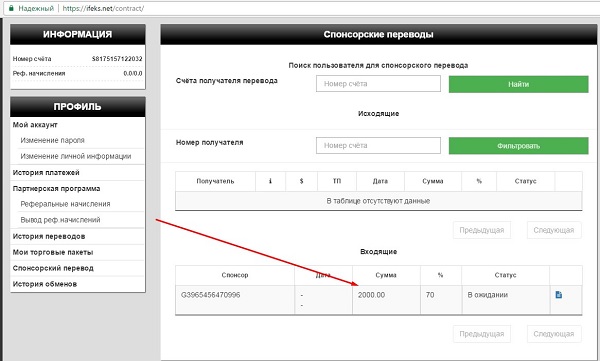Image resolution: width=600 pixels, height=361 pixels.
Task: Click Предыдущая under the outgoing table
Action: click(482, 230)
